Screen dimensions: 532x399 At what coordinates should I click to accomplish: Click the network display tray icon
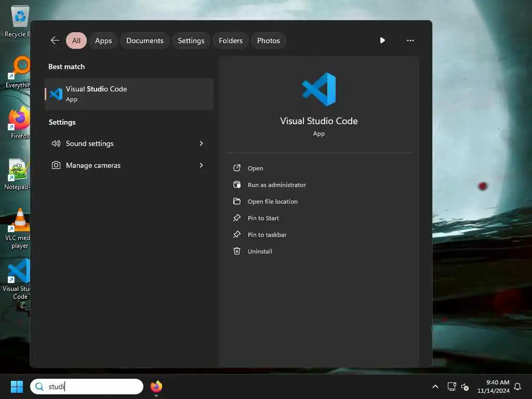pos(451,387)
